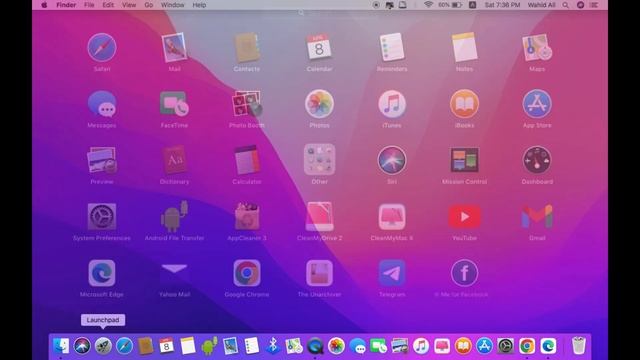Launch the Photo Booth app
The width and height of the screenshot is (640, 360).
pyautogui.click(x=247, y=104)
